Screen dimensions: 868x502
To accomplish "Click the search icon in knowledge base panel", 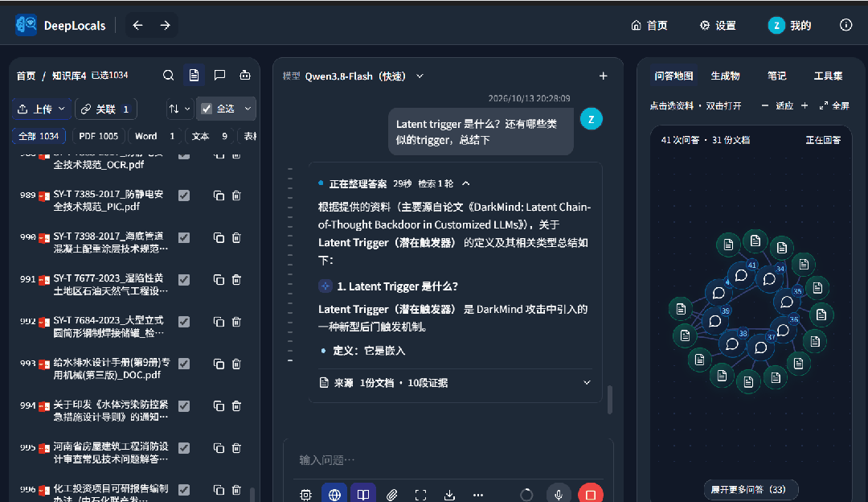I will [x=168, y=76].
